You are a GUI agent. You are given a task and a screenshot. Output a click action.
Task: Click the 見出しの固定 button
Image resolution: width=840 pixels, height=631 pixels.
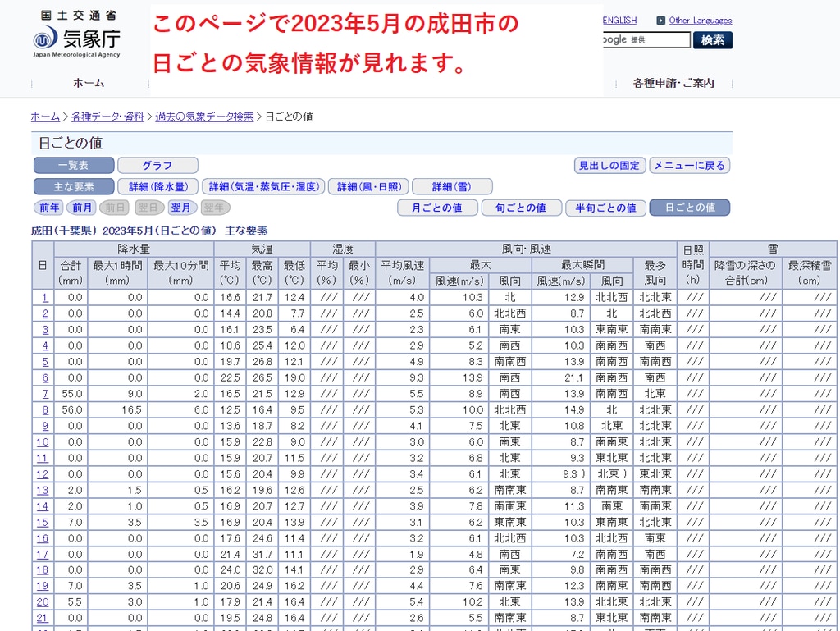click(609, 166)
